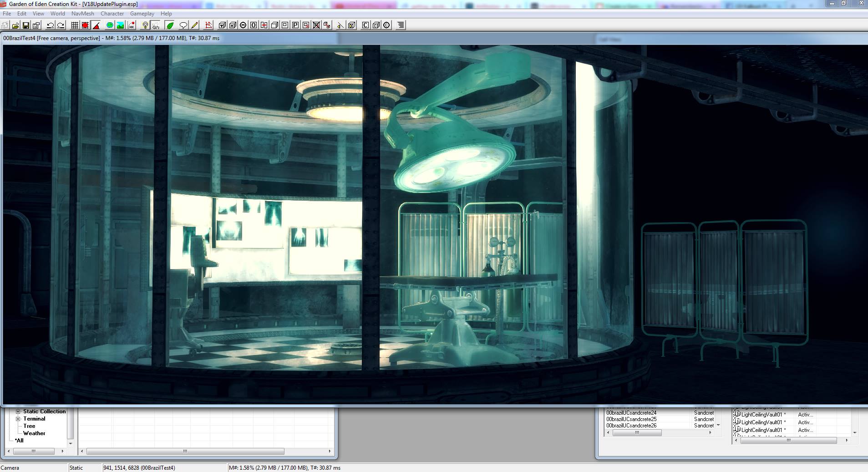Click the P toolbar icon
Viewport: 868px width, 472px height.
point(295,25)
